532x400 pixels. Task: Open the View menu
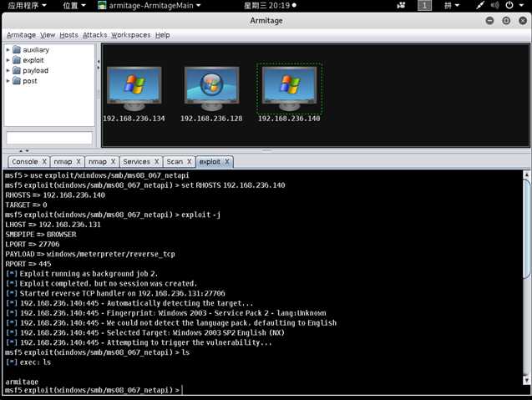48,35
